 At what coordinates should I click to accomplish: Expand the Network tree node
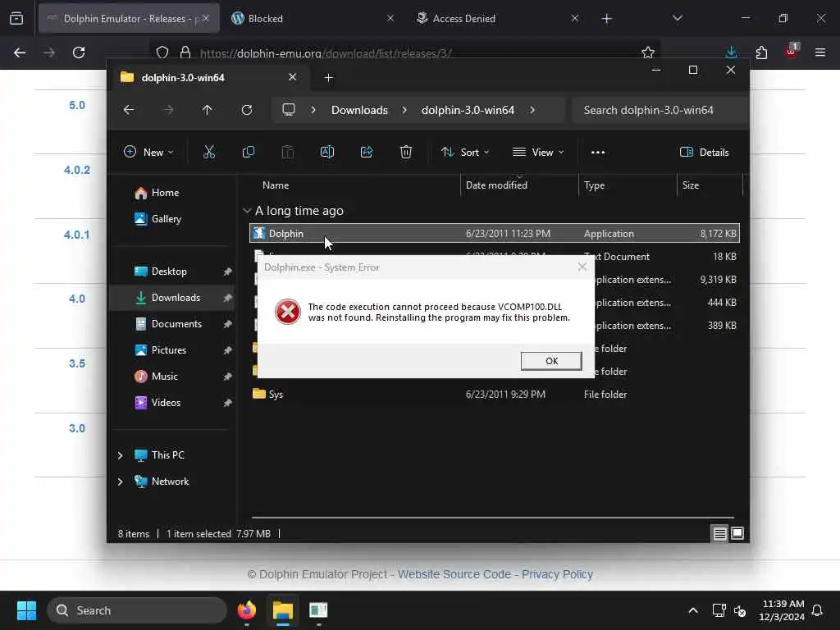[x=120, y=482]
